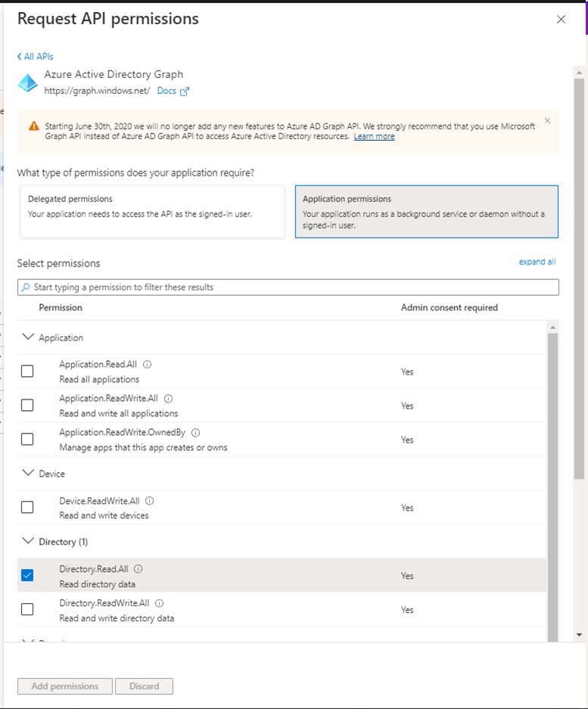Uncheck the Directory.Read.All permission

[x=27, y=576]
